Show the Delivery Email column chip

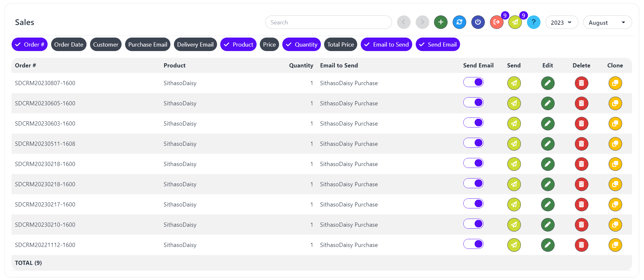click(195, 44)
